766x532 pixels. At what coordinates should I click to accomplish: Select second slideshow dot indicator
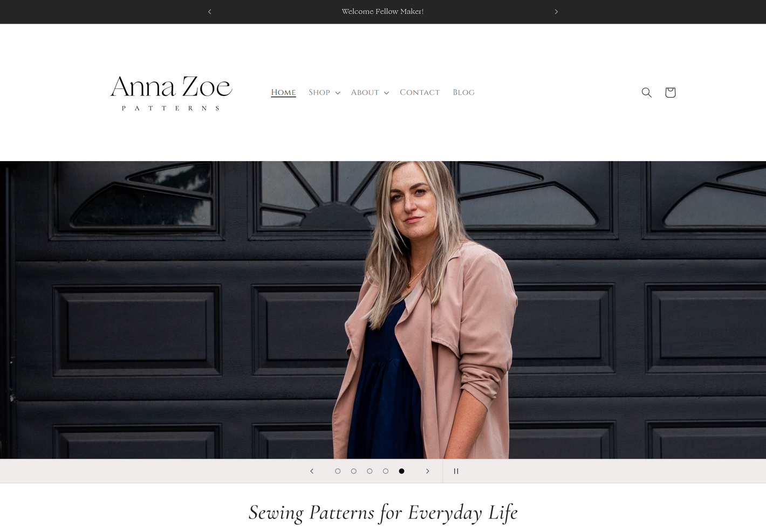click(353, 471)
